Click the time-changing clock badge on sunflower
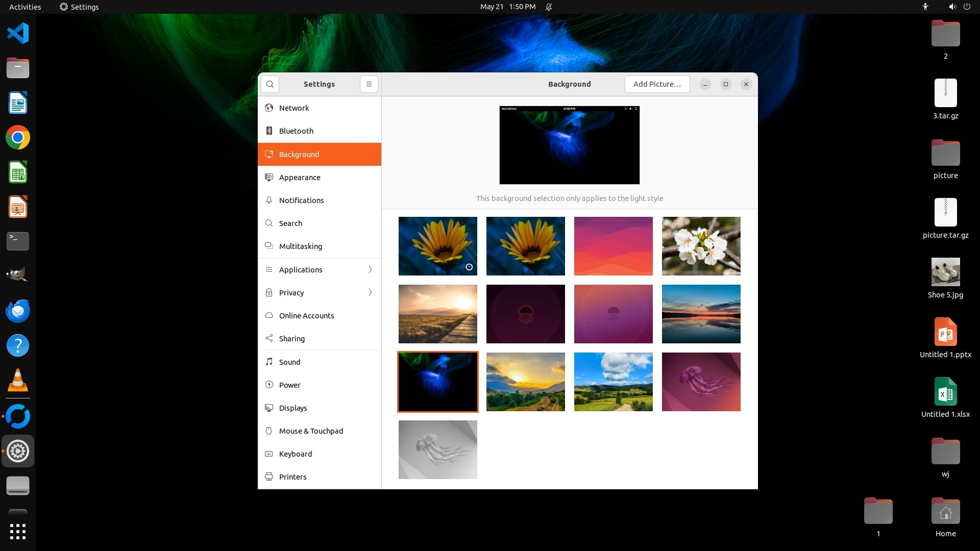This screenshot has height=551, width=980. tap(469, 267)
